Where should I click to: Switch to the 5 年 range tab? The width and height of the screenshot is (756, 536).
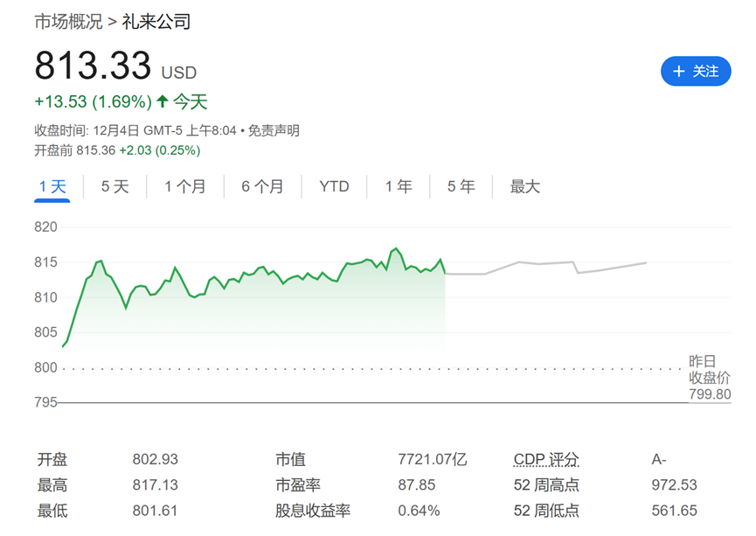point(461,187)
